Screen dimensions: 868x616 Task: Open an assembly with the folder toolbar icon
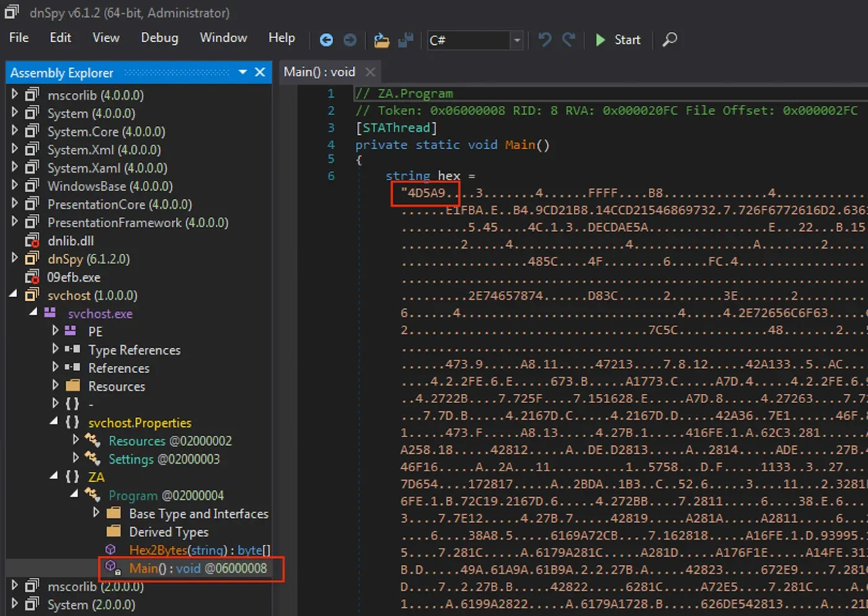(381, 40)
